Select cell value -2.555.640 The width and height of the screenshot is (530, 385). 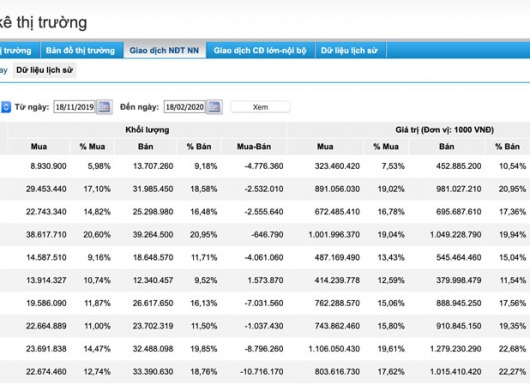point(264,212)
